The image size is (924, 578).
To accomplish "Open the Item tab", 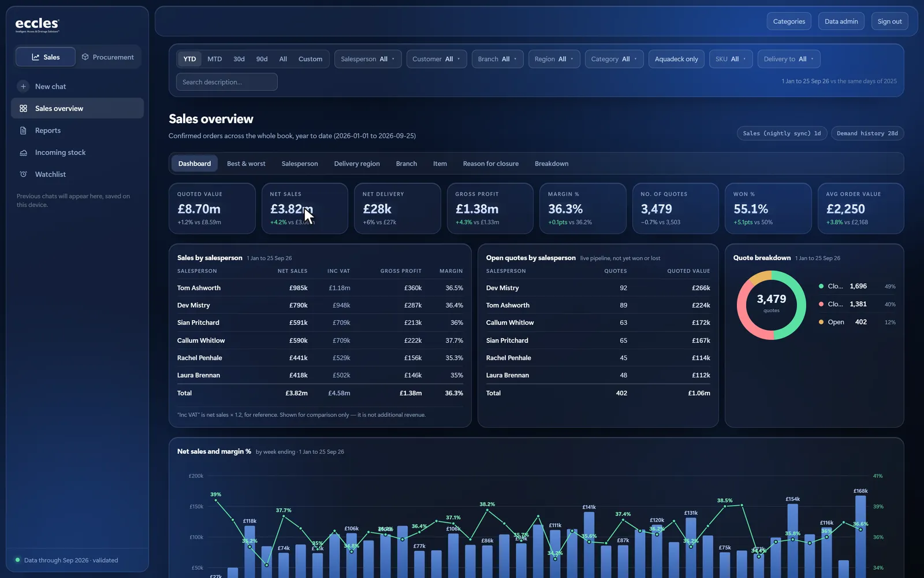I will (x=440, y=164).
